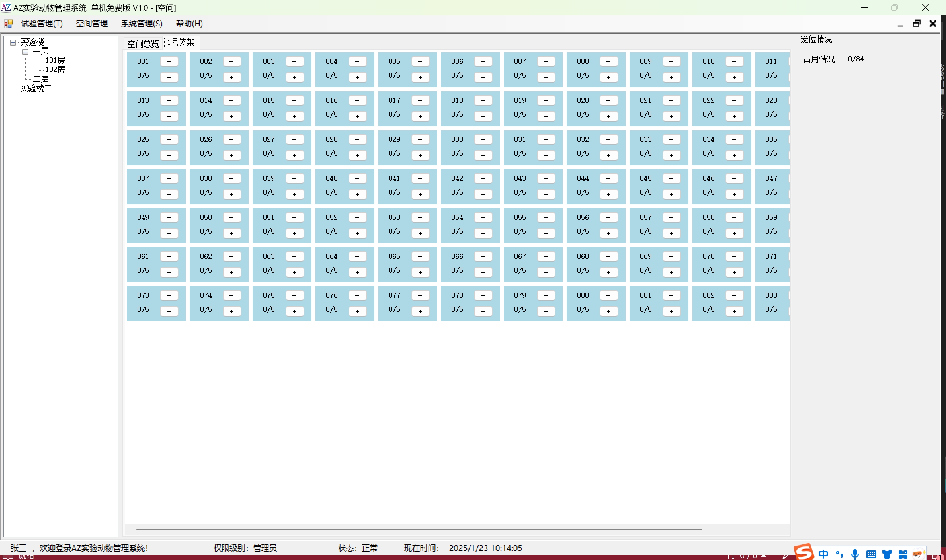Screen dimensions: 946x560
Task: Open the Sogou toolbox grid icon
Action: [904, 554]
